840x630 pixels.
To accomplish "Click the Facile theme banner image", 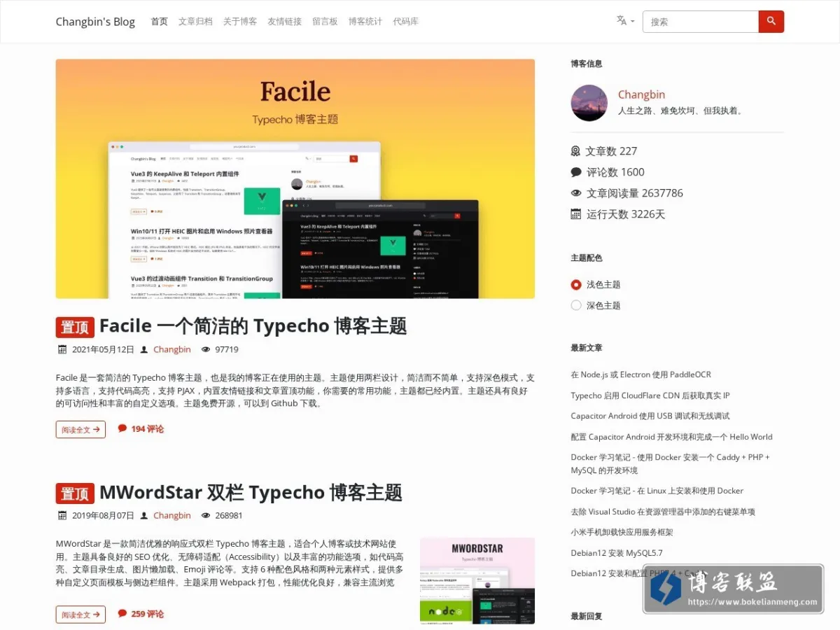I will pos(295,178).
